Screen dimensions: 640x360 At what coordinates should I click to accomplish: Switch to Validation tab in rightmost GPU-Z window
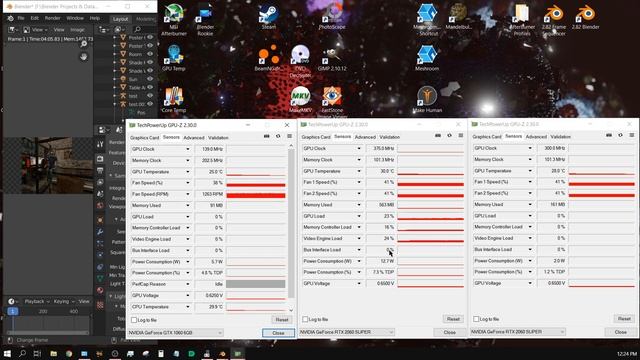point(560,137)
